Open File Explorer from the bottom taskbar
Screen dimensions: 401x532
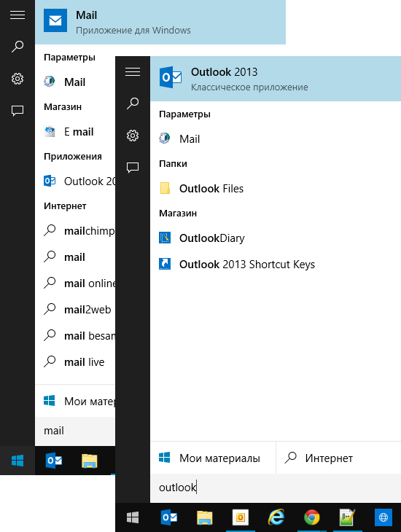click(x=205, y=517)
